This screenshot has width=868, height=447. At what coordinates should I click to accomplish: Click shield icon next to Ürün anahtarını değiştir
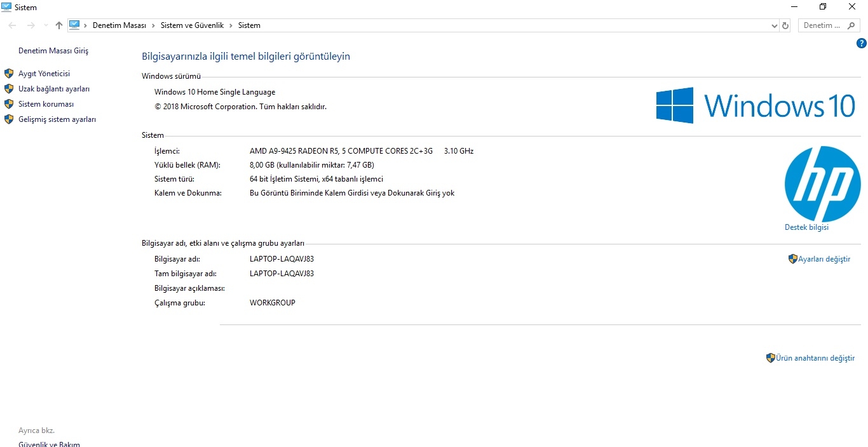(x=771, y=358)
